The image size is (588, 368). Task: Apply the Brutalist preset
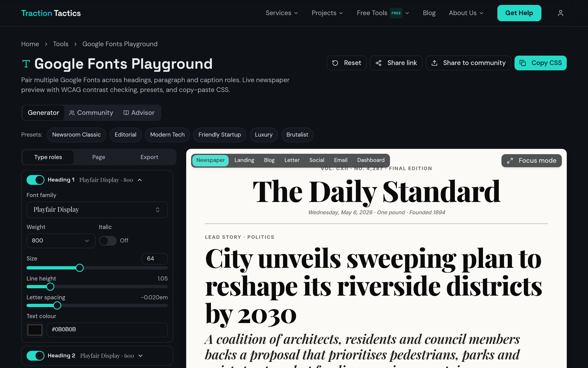click(297, 135)
